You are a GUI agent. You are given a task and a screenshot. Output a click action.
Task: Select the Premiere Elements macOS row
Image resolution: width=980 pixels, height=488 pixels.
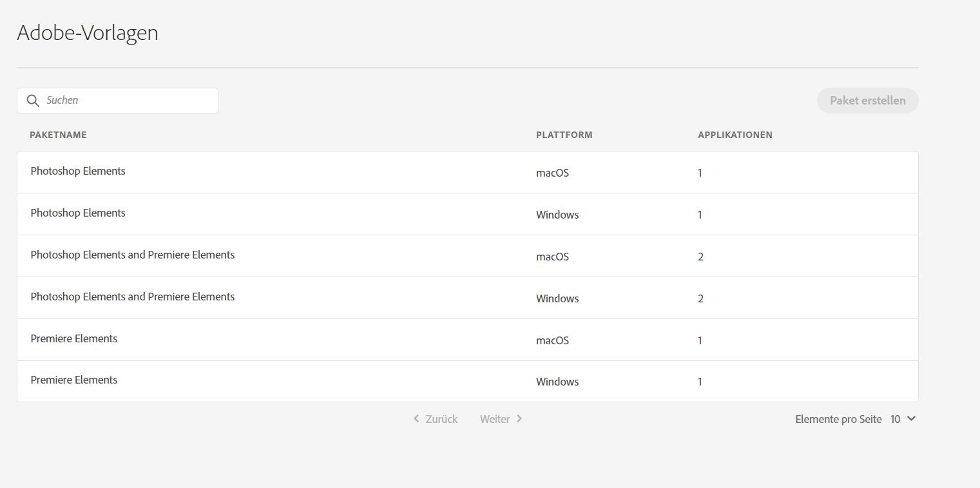(x=467, y=340)
